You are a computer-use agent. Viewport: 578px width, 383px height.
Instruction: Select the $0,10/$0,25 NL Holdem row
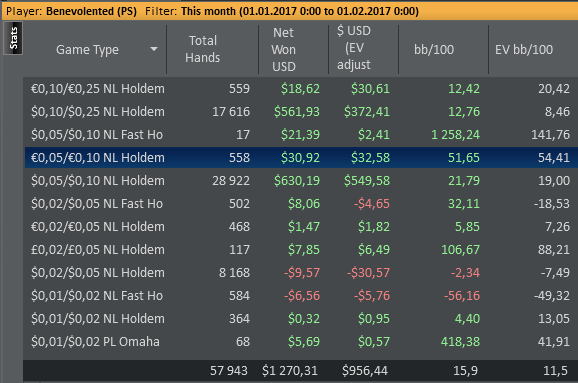coord(300,112)
